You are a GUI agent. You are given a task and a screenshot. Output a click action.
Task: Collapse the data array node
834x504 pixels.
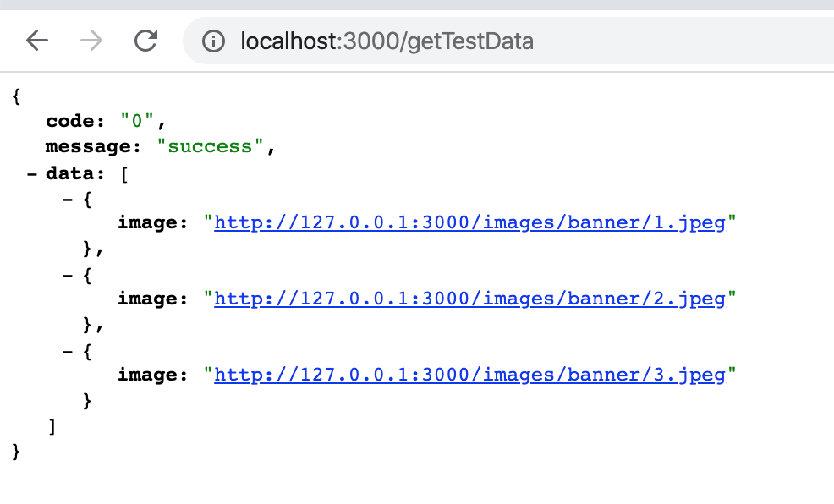32,173
